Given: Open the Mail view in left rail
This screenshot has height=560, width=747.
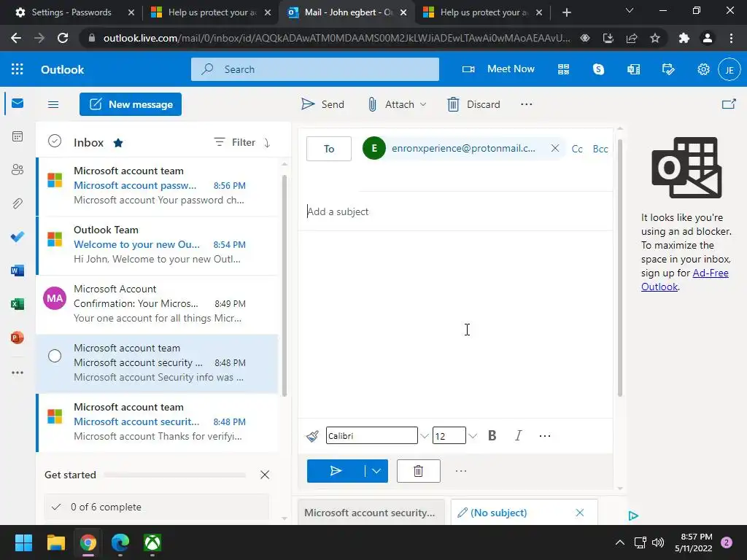Looking at the screenshot, I should 18,103.
